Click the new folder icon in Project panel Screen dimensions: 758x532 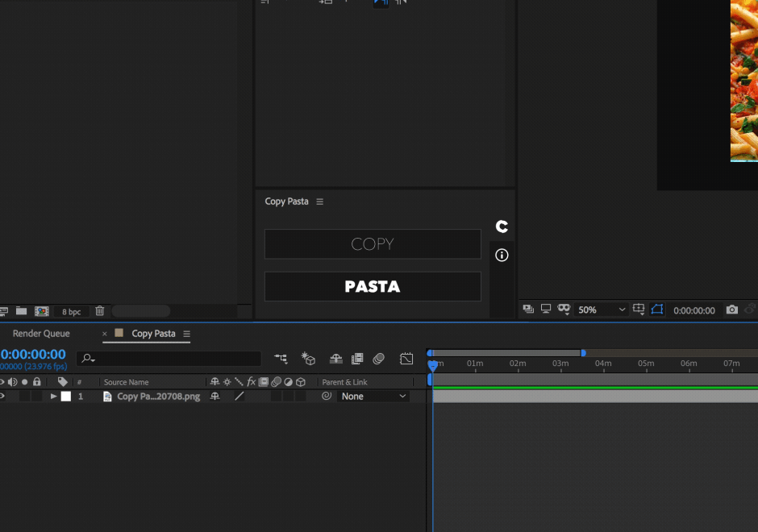coord(21,310)
